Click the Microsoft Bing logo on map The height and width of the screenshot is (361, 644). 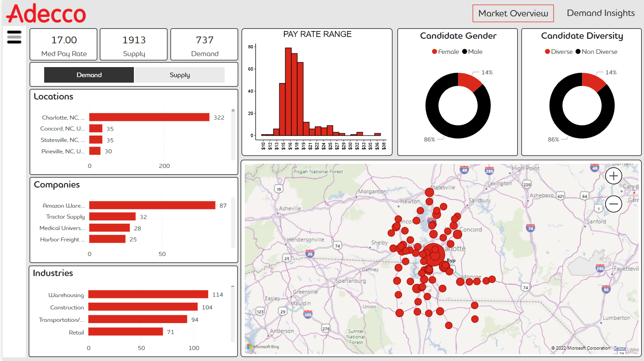[x=263, y=347]
